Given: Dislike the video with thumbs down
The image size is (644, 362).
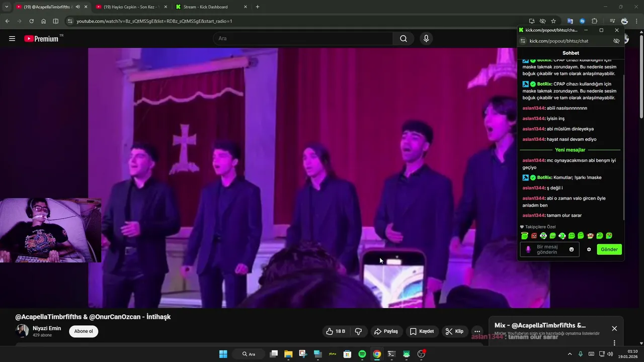Looking at the screenshot, I should point(358,331).
